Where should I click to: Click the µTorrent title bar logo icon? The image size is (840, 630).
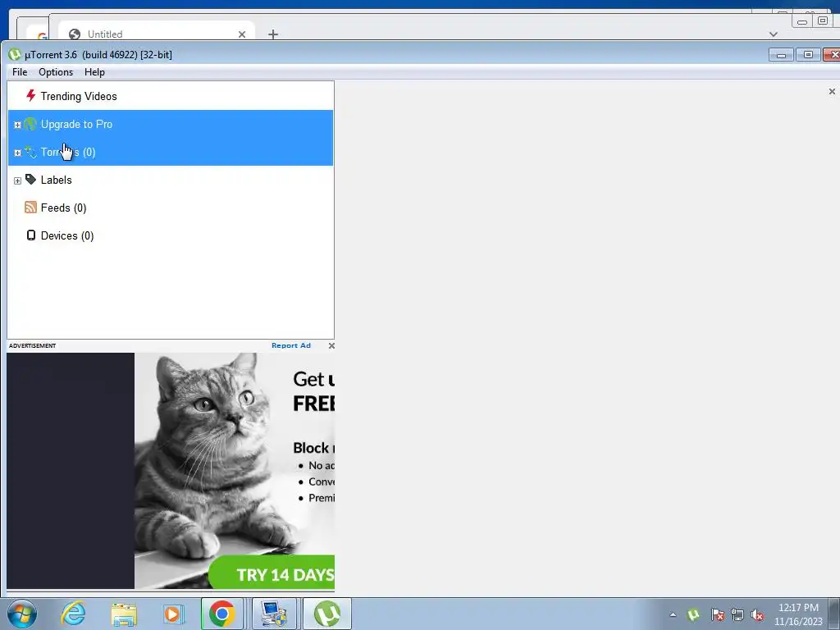pos(15,54)
